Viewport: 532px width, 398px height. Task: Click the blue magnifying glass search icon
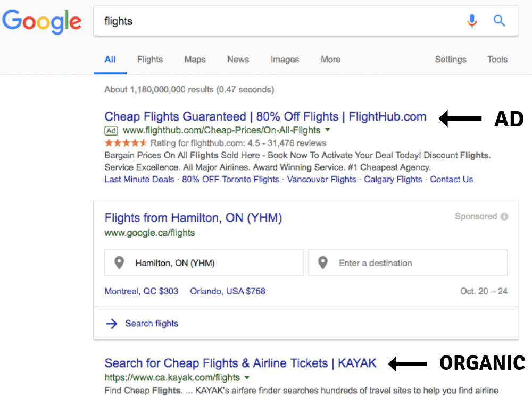point(499,21)
